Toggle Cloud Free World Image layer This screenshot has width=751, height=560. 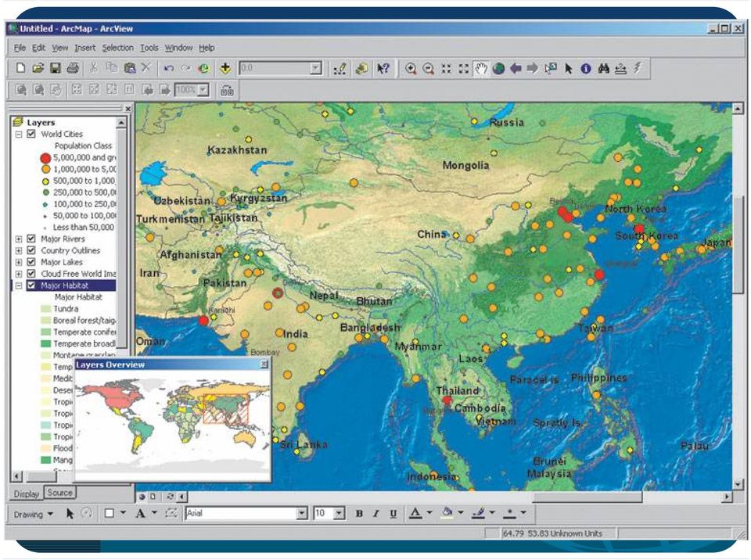click(x=31, y=274)
